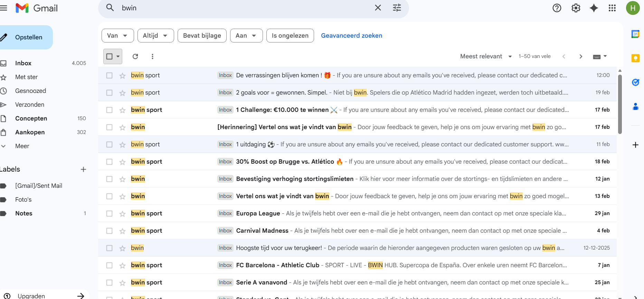Select 'FC Barcelona - Athletic Club' email checkbox
This screenshot has height=299, width=644.
(110, 265)
